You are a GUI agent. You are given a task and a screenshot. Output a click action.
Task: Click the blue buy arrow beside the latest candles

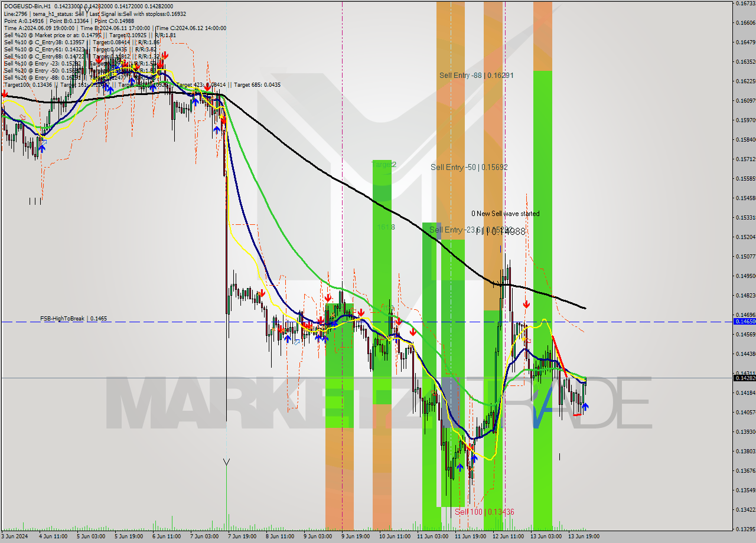tap(585, 406)
